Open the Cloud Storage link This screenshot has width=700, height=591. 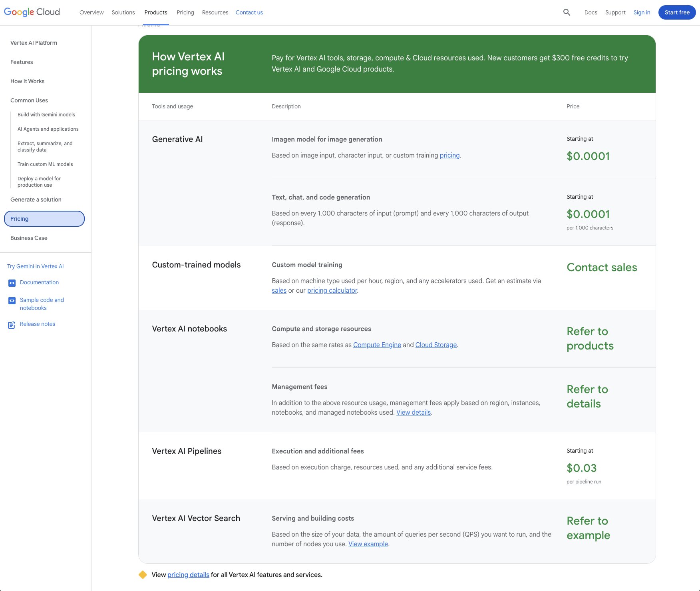[436, 345]
